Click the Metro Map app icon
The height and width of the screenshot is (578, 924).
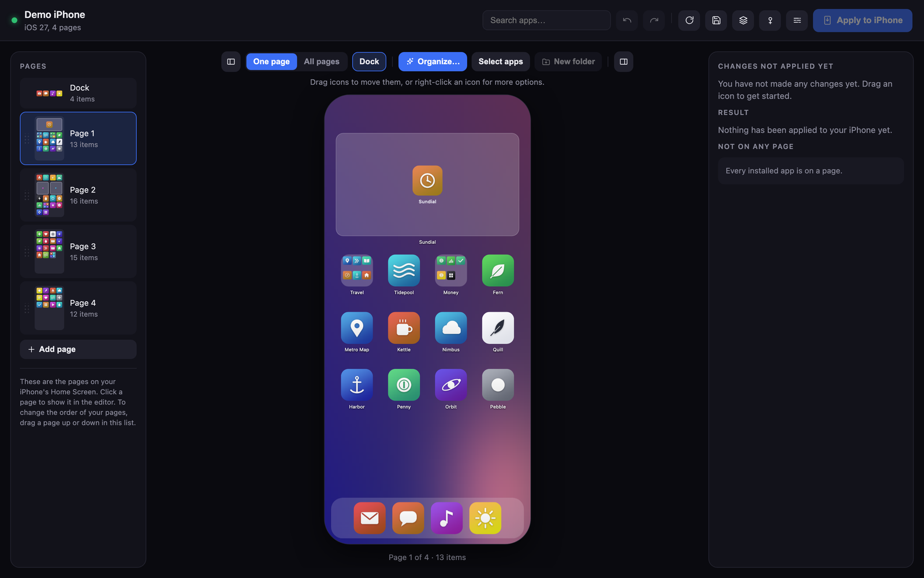(357, 328)
